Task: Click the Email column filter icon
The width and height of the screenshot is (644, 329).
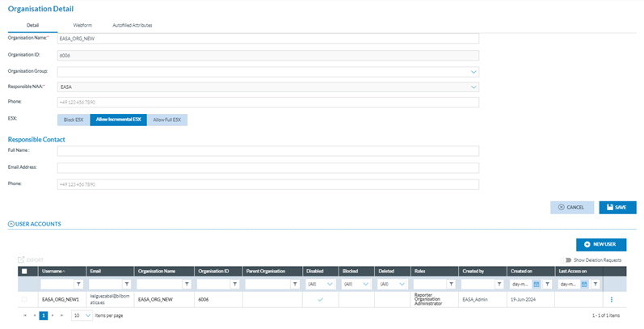Action: pyautogui.click(x=126, y=285)
